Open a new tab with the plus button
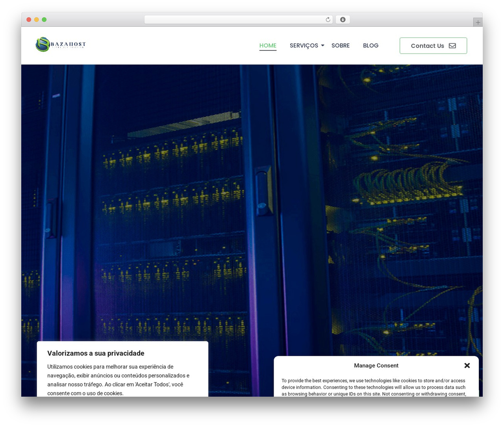The image size is (504, 427). click(x=478, y=22)
